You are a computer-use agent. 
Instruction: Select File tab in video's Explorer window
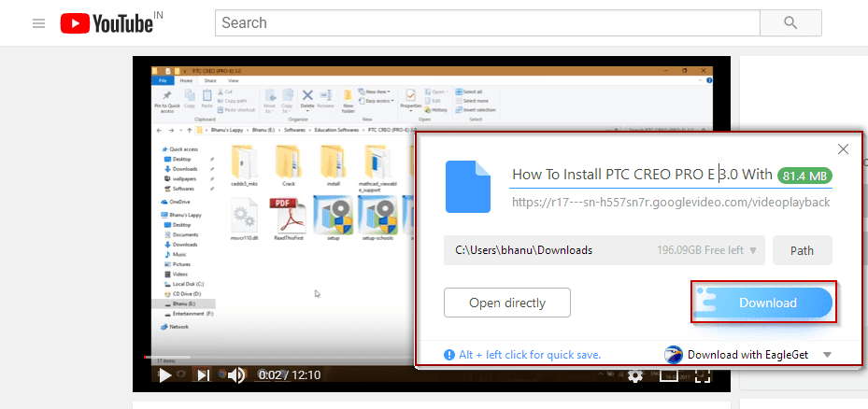(x=163, y=81)
